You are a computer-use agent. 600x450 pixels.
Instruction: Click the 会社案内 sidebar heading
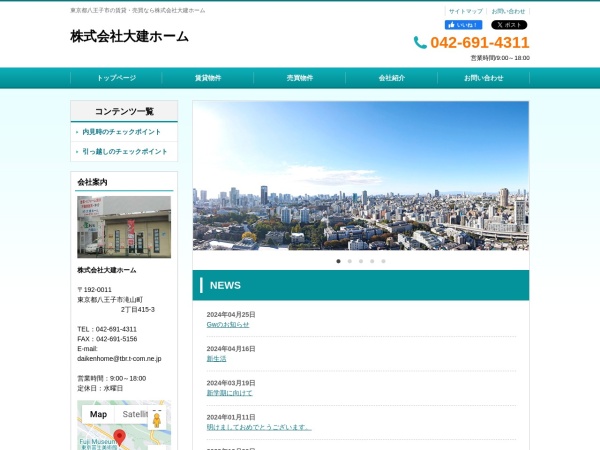coord(92,182)
